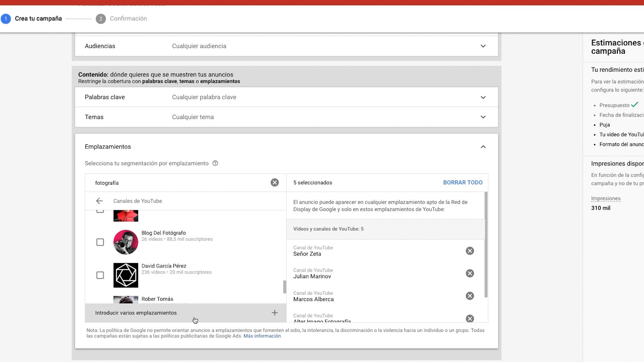Click the Confirmación step label
The image size is (644, 362).
[128, 18]
